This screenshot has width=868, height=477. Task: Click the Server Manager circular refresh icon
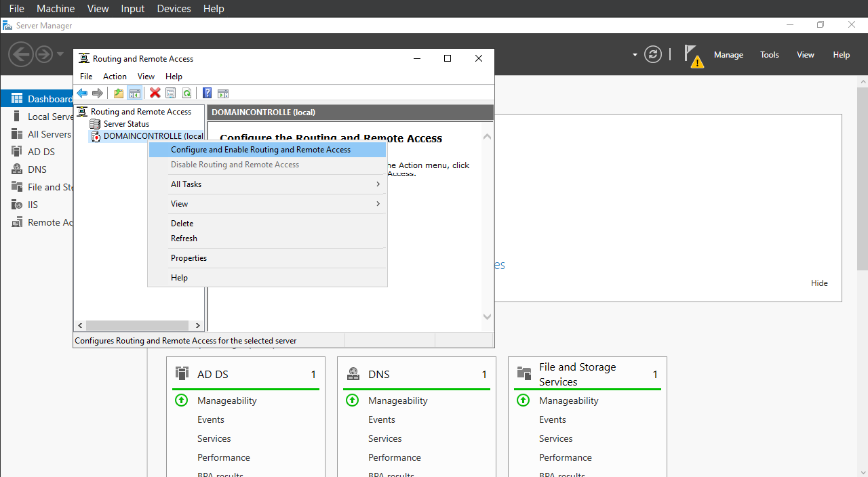tap(653, 55)
